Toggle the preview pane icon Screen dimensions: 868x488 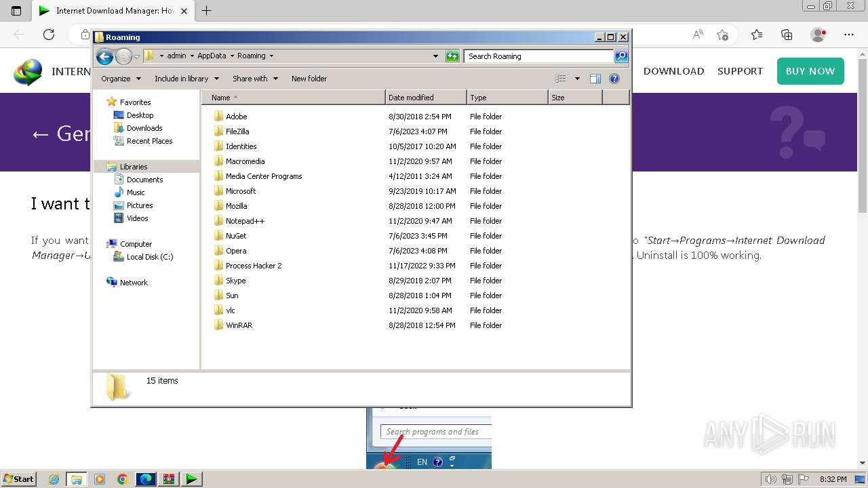coord(595,79)
